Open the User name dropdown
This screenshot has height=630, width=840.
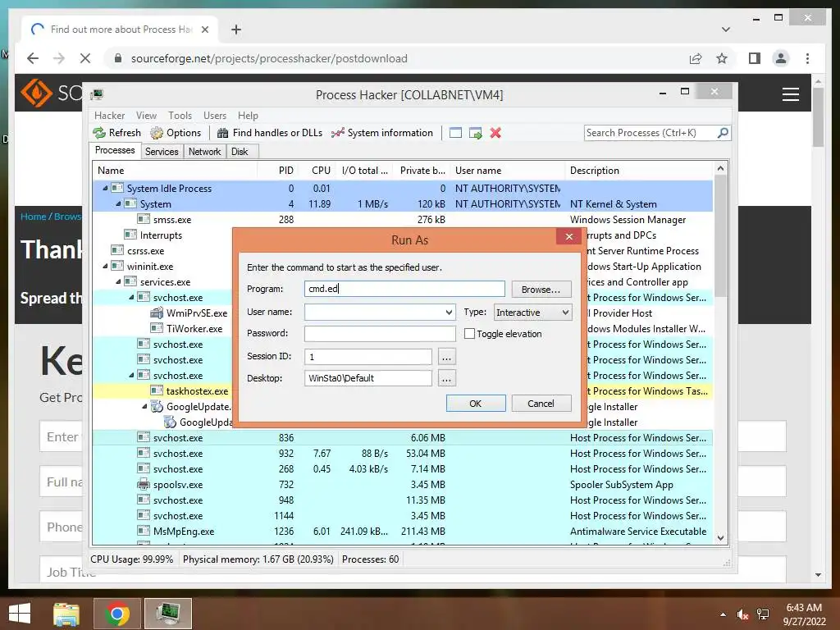(449, 312)
